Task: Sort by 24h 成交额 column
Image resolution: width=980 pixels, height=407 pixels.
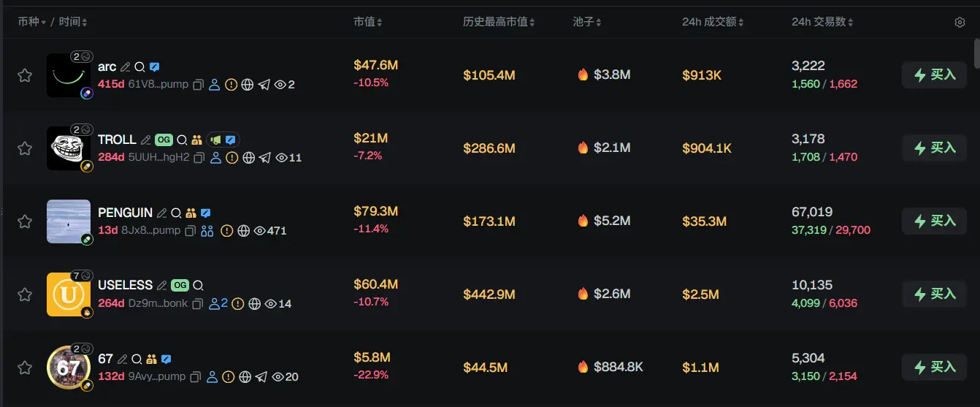Action: (713, 23)
